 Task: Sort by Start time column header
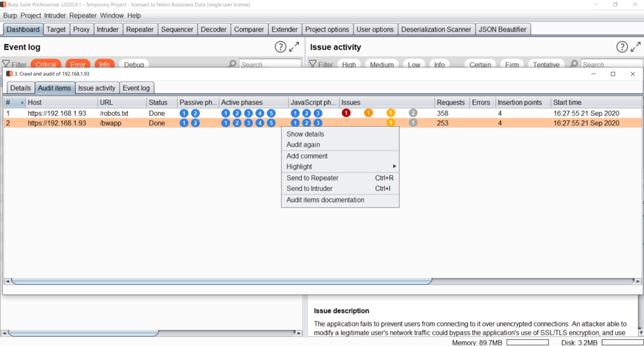pos(596,102)
